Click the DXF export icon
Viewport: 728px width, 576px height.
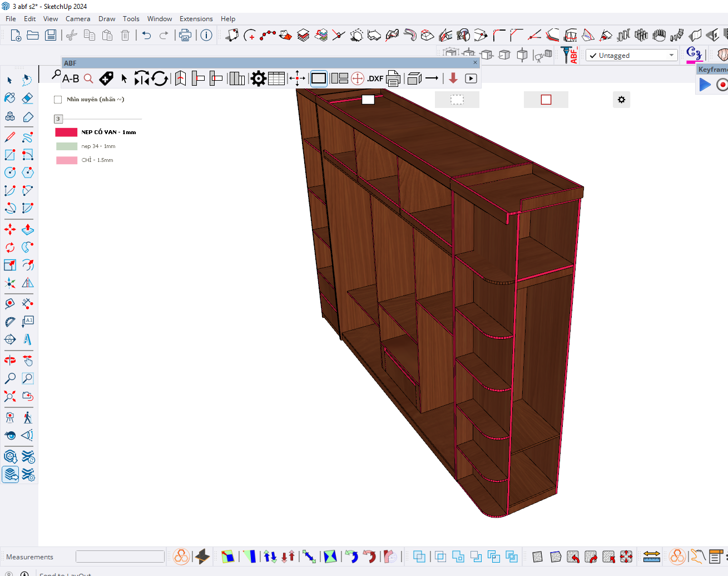(375, 78)
